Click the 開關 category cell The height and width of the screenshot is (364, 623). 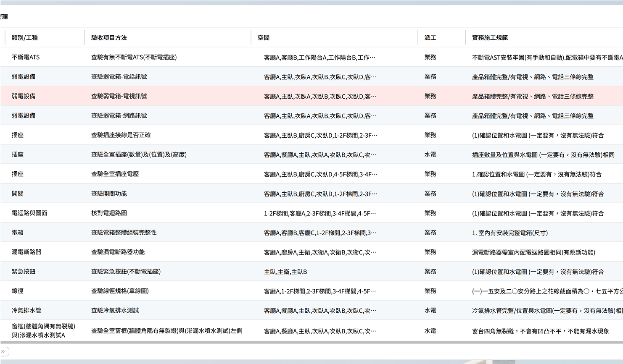pos(18,194)
